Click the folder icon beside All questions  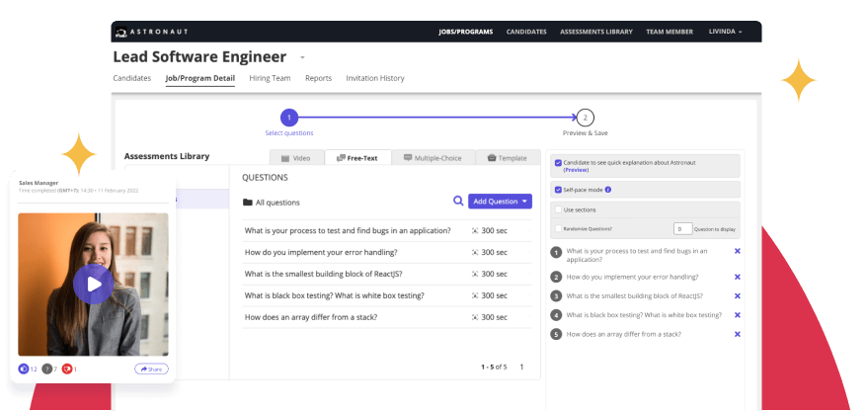click(248, 203)
